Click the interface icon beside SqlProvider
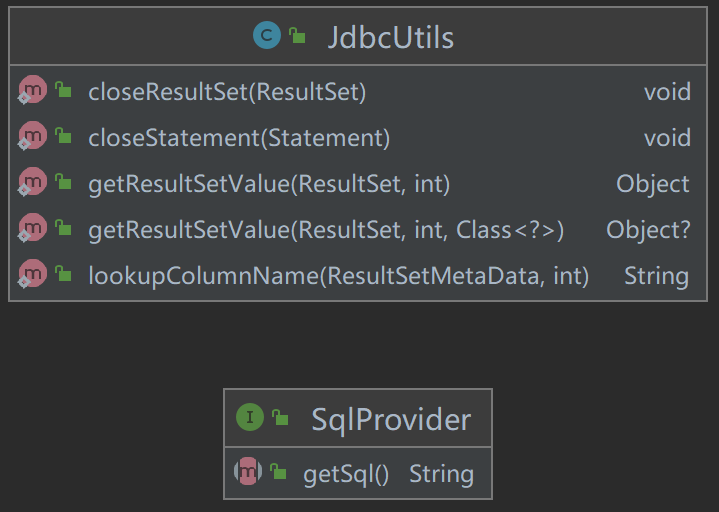Viewport: 719px width, 512px height. pos(250,417)
